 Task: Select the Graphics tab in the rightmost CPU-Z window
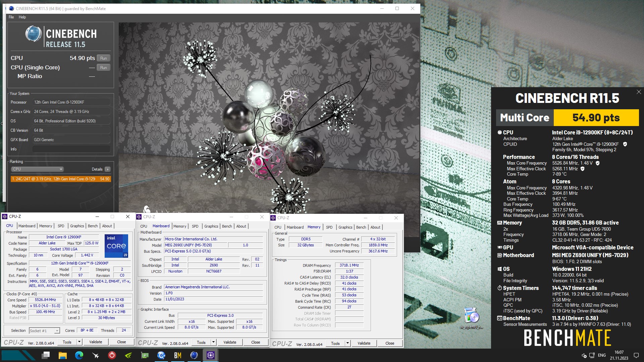pos(345,227)
